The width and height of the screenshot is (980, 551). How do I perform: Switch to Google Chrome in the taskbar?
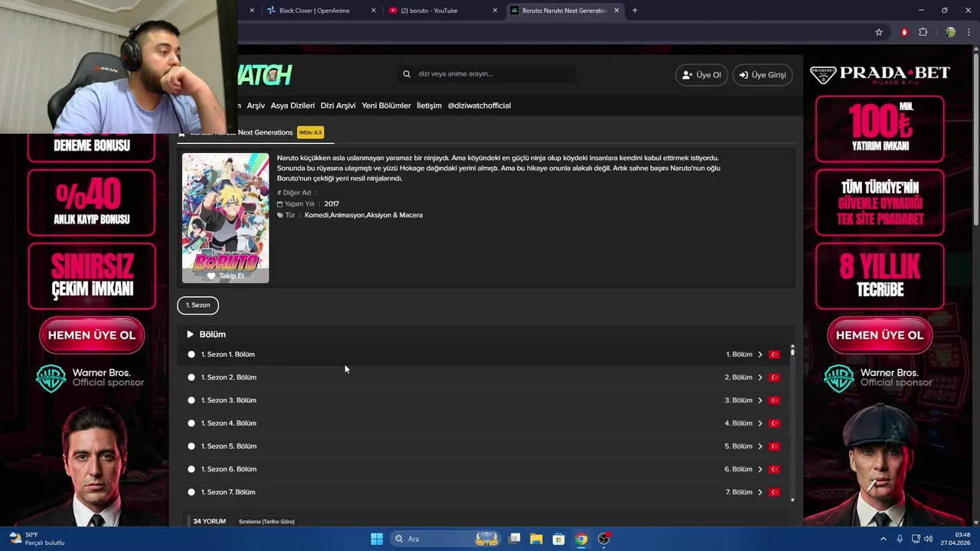pos(581,539)
